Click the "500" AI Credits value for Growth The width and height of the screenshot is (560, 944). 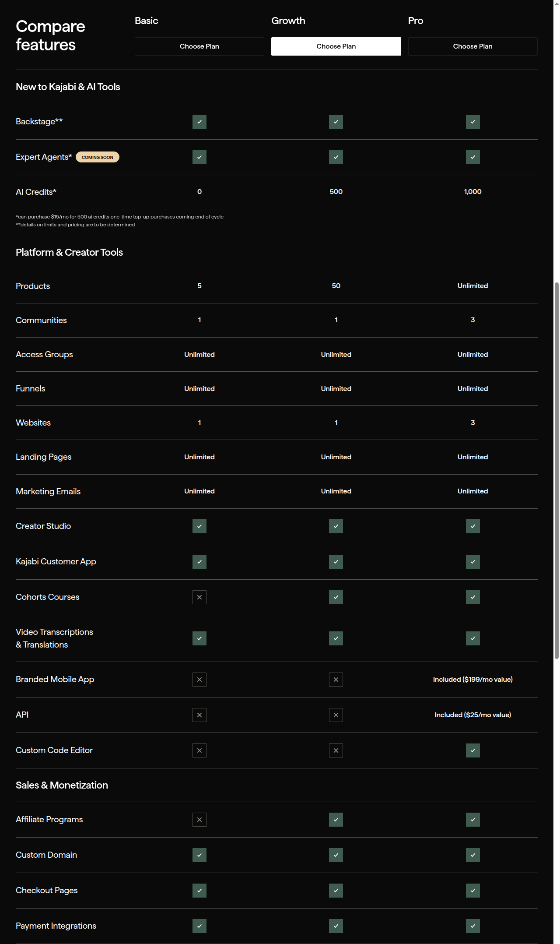[x=336, y=192]
